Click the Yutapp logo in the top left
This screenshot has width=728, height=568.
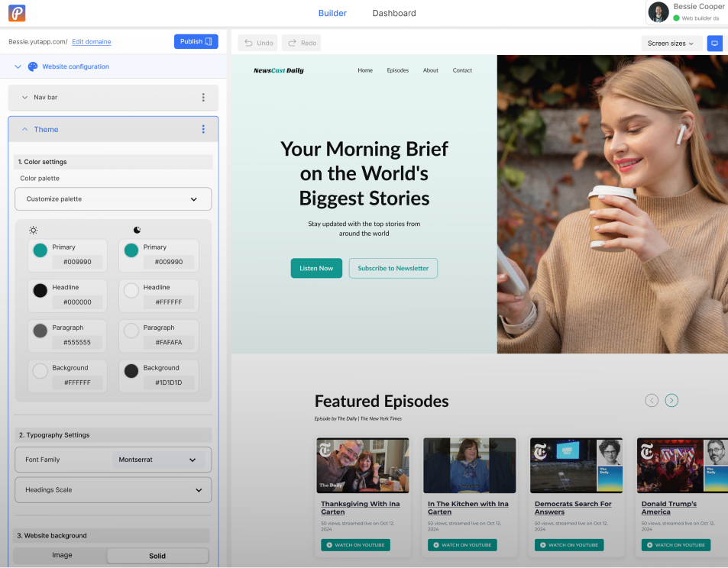pos(15,12)
